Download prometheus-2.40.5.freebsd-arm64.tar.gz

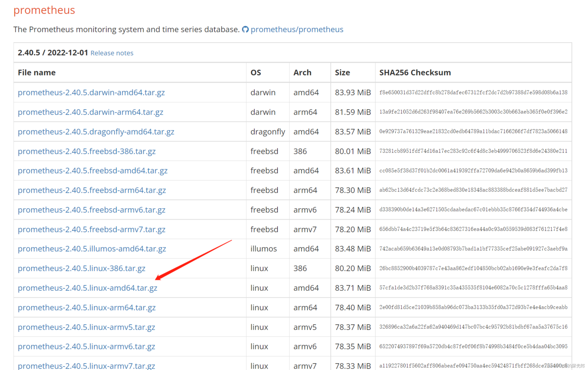[92, 190]
